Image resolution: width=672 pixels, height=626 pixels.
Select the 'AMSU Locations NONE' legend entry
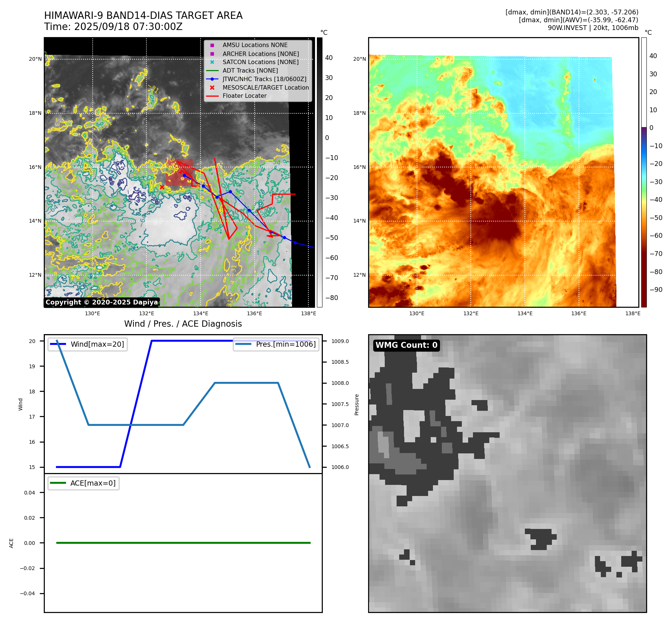(255, 45)
